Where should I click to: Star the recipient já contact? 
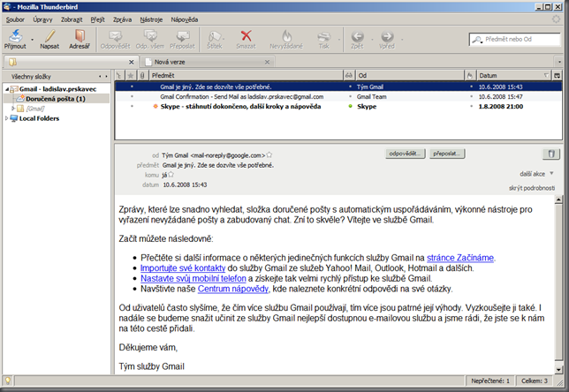tap(171, 175)
